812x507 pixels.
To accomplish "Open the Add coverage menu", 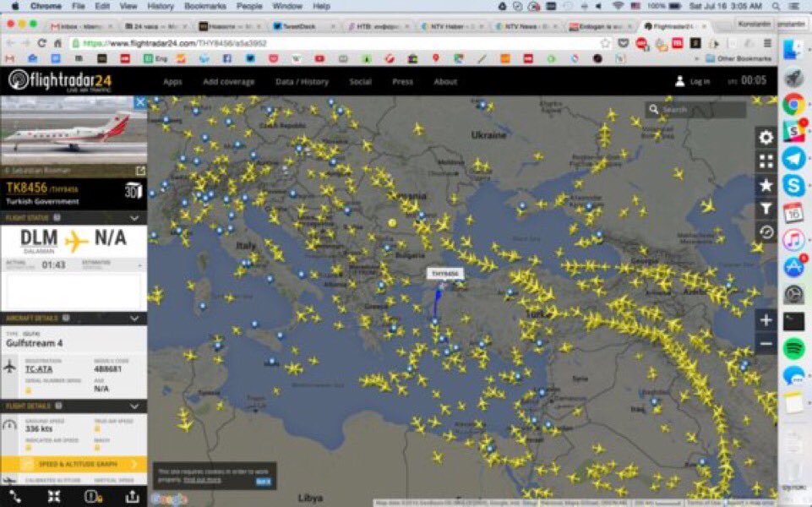I will [x=228, y=81].
